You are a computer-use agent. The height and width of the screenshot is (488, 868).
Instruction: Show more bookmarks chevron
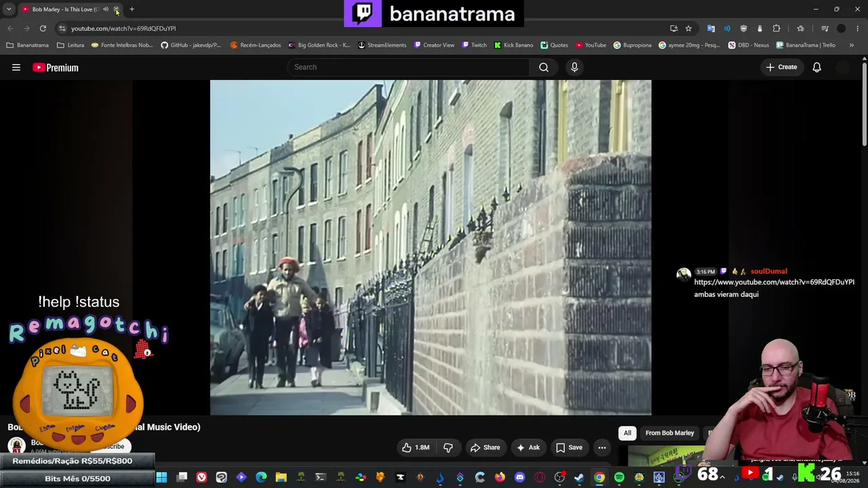851,45
